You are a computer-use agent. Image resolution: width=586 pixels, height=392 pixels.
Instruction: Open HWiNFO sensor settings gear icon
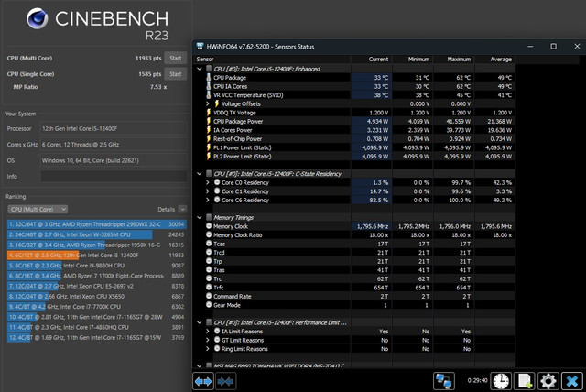pyautogui.click(x=548, y=381)
